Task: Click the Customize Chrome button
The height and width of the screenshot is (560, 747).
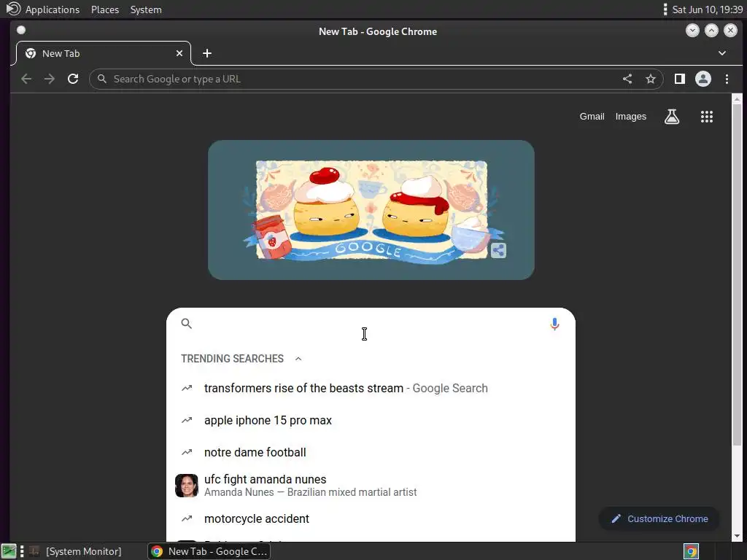Action: click(x=659, y=518)
